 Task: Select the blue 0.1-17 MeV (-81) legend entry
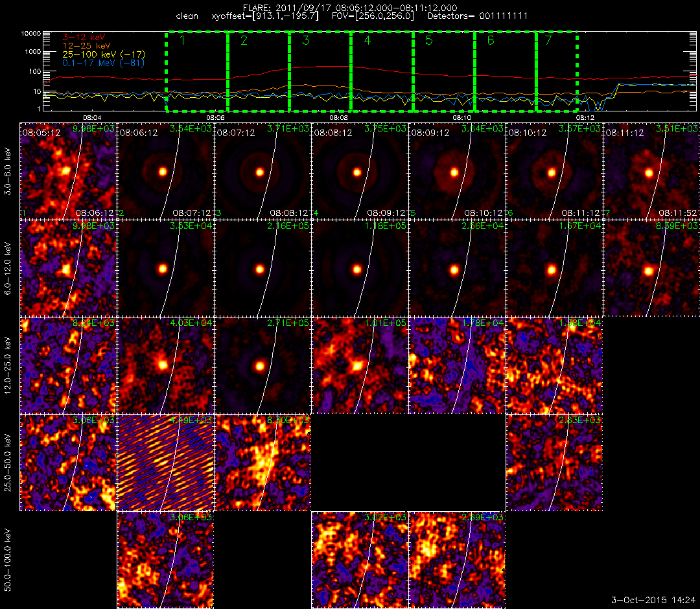pyautogui.click(x=104, y=63)
